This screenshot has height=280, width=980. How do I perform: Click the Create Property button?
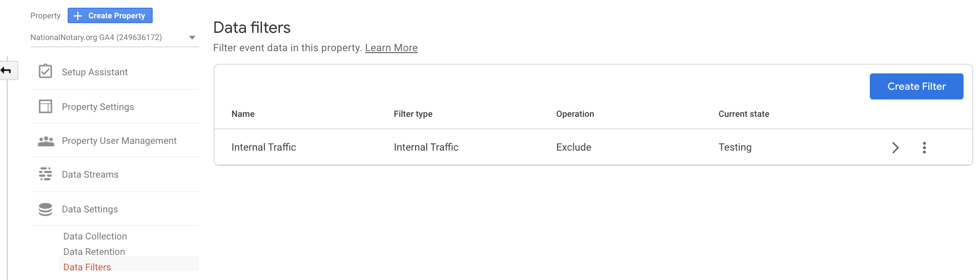[110, 15]
